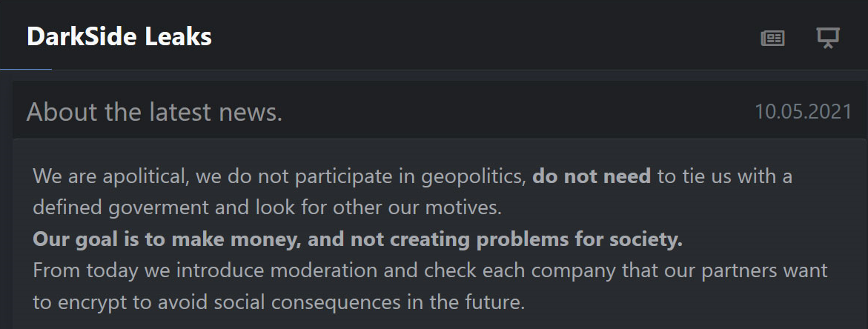This screenshot has height=329, width=868.
Task: Click the word 'apolitical' in the post
Action: 145,177
